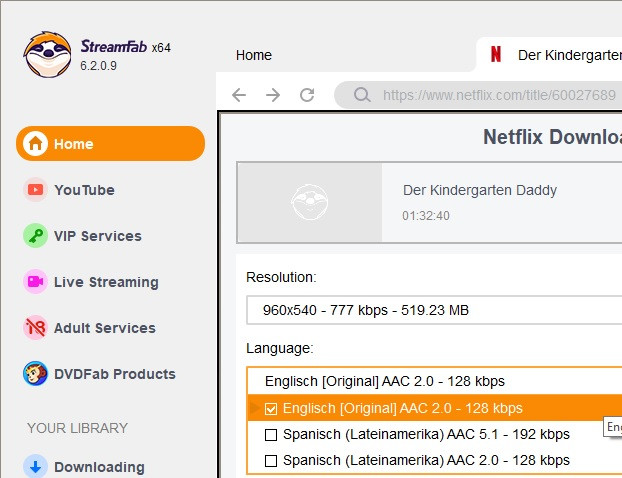
Task: Go to Home in sidebar
Action: [110, 144]
